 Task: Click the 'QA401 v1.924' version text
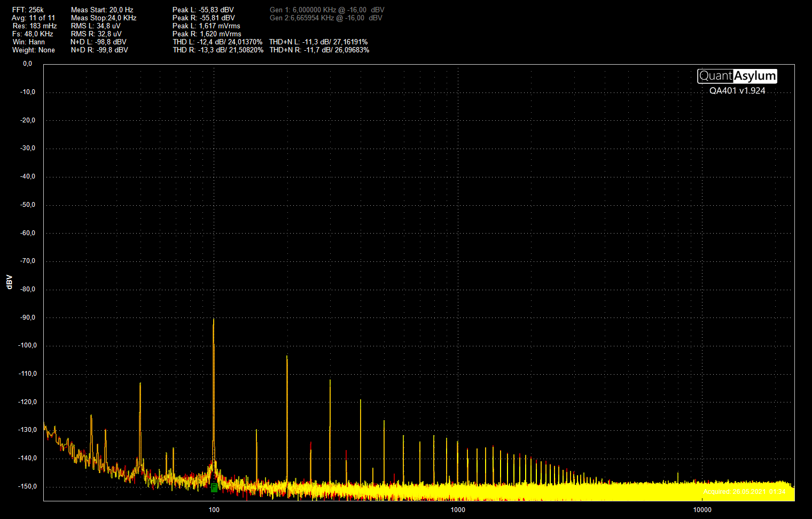tap(737, 91)
